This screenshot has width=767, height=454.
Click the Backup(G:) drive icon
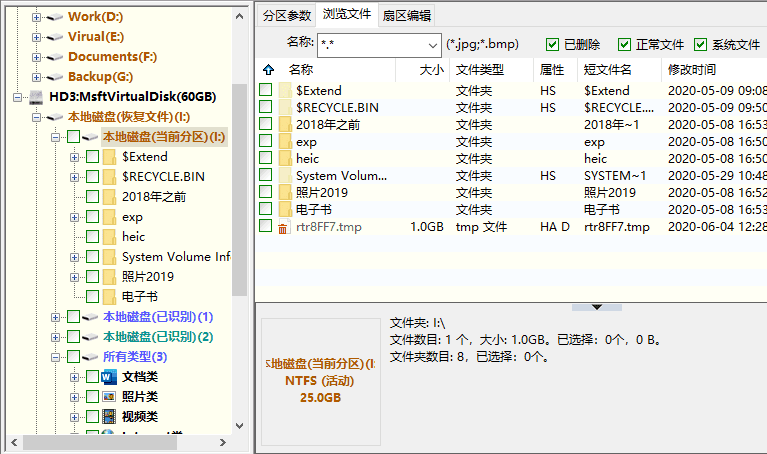[x=54, y=77]
